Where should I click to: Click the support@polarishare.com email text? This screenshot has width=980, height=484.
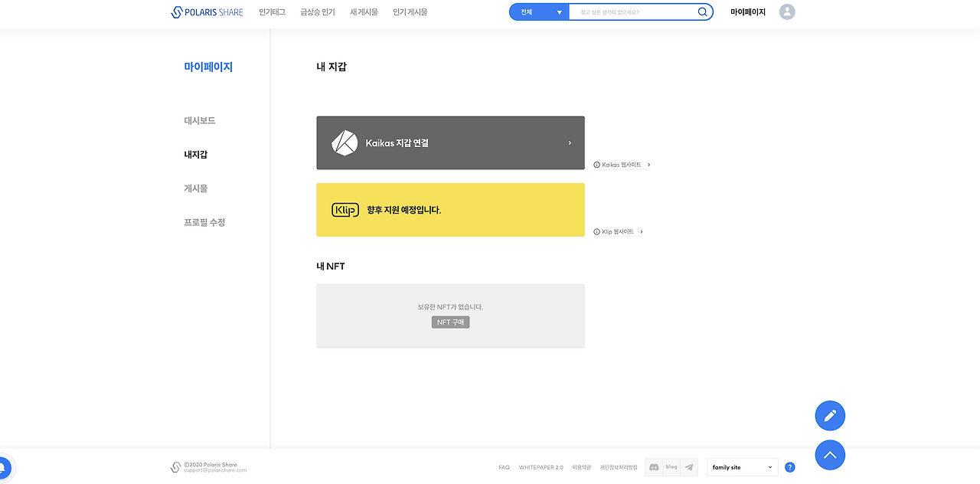click(215, 470)
